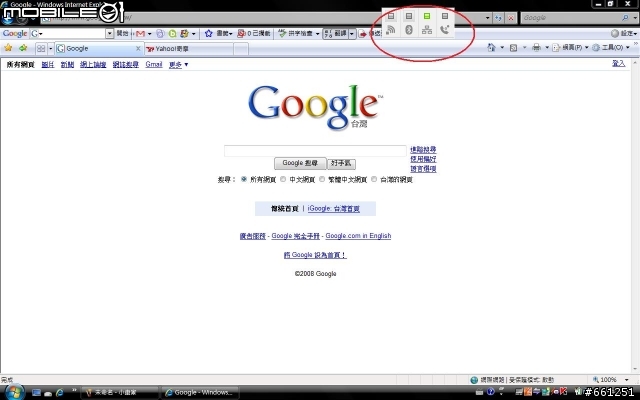Click the News link on Google nav
The height and width of the screenshot is (400, 640).
click(67, 64)
